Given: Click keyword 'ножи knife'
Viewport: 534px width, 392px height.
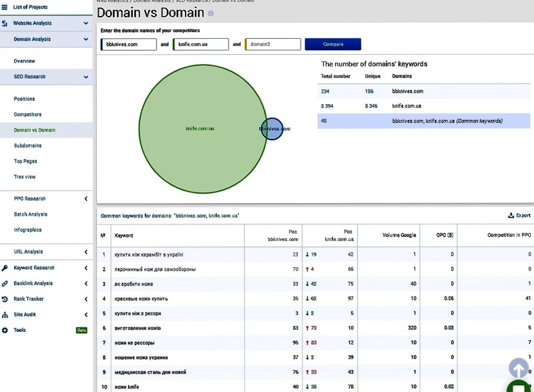Looking at the screenshot, I should point(127,387).
